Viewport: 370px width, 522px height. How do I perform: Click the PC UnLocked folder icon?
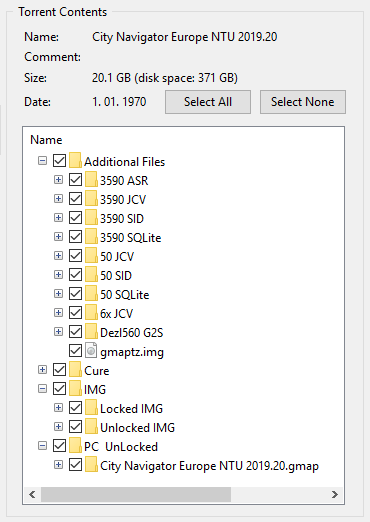coord(75,445)
